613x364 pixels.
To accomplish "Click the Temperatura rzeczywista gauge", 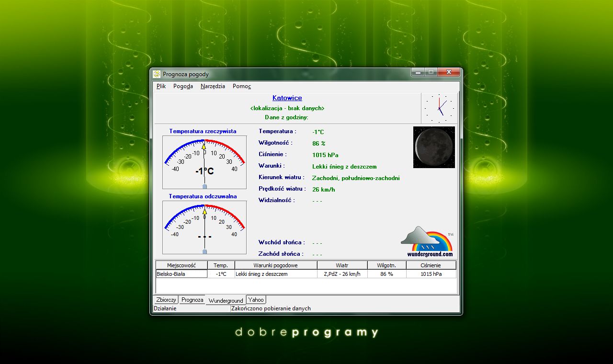I will 204,162.
